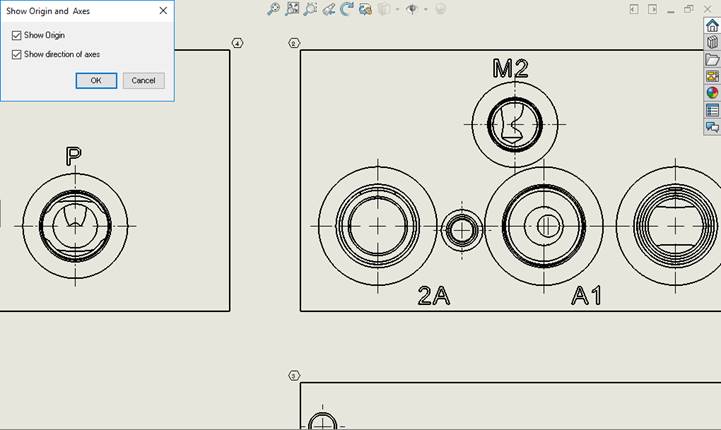Click the next window right arrow icon
Image resolution: width=721 pixels, height=430 pixels.
[x=652, y=9]
